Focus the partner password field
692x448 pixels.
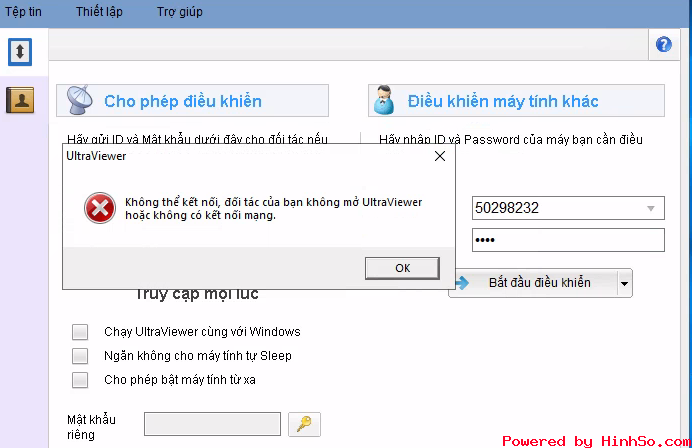[568, 240]
